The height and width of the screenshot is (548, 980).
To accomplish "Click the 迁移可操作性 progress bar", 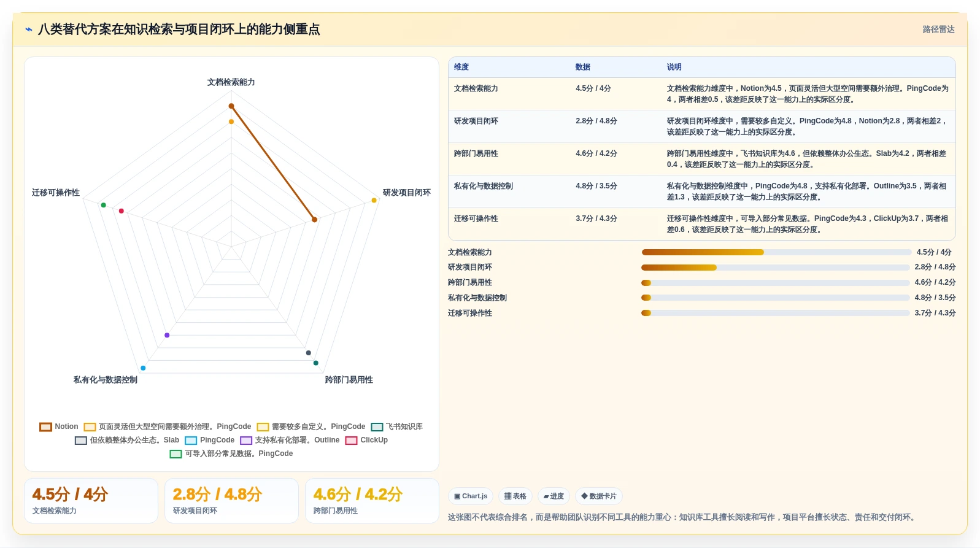I will point(776,313).
